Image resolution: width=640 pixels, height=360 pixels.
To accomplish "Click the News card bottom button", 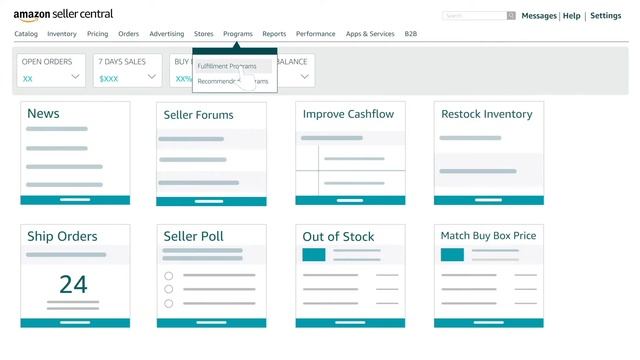I will tap(75, 200).
